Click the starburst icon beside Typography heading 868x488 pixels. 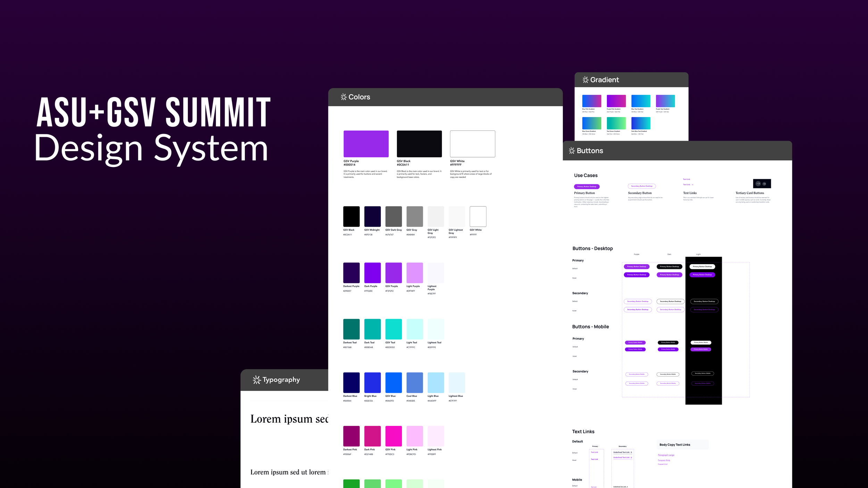(x=257, y=380)
